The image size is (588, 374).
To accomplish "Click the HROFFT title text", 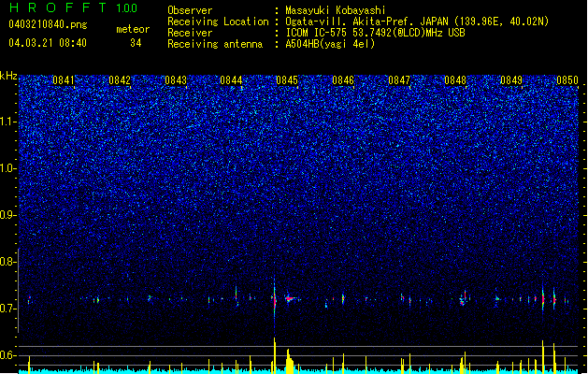I will 58,7.
